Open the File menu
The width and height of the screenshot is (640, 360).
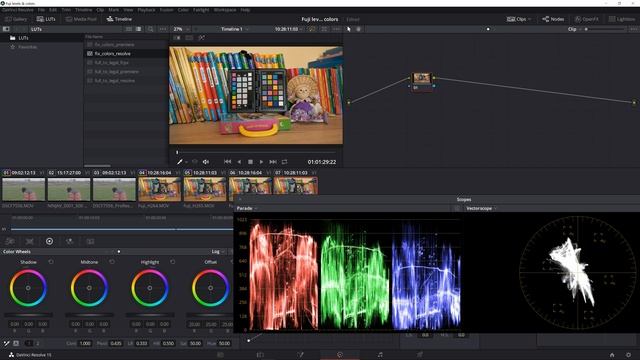(x=41, y=10)
